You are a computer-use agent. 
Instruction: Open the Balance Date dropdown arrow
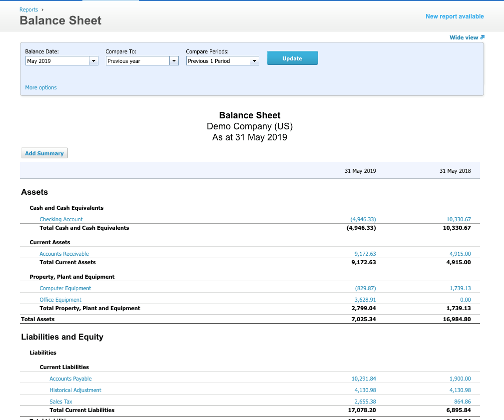93,61
